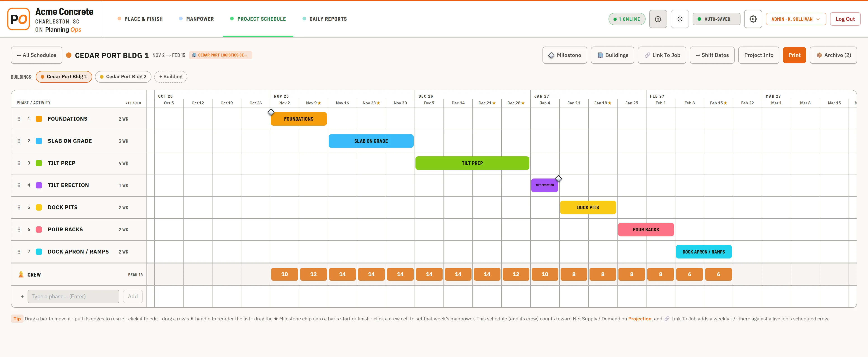Click the Feb 15 crew cell showing 6

click(718, 275)
